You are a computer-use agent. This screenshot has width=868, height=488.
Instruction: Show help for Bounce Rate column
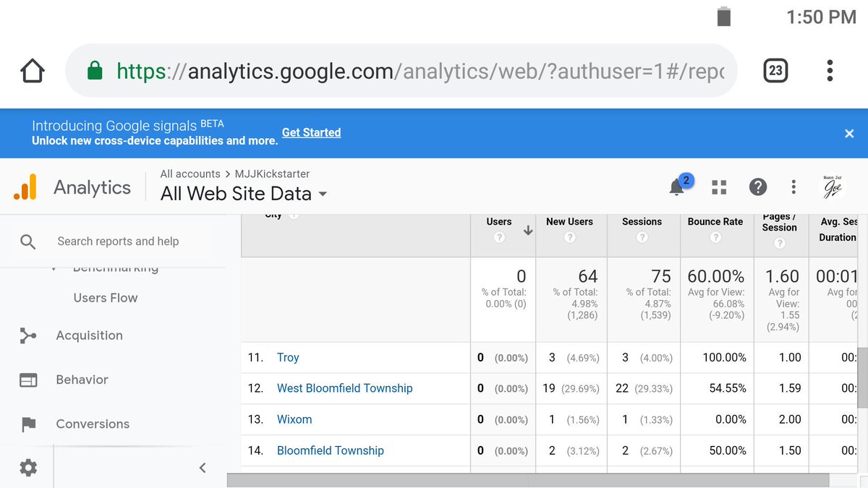click(x=715, y=237)
